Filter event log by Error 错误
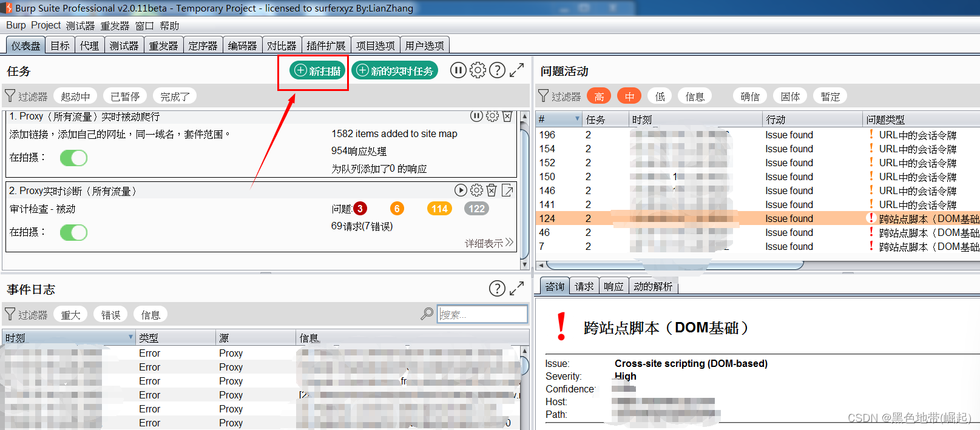This screenshot has height=430, width=980. coord(110,315)
